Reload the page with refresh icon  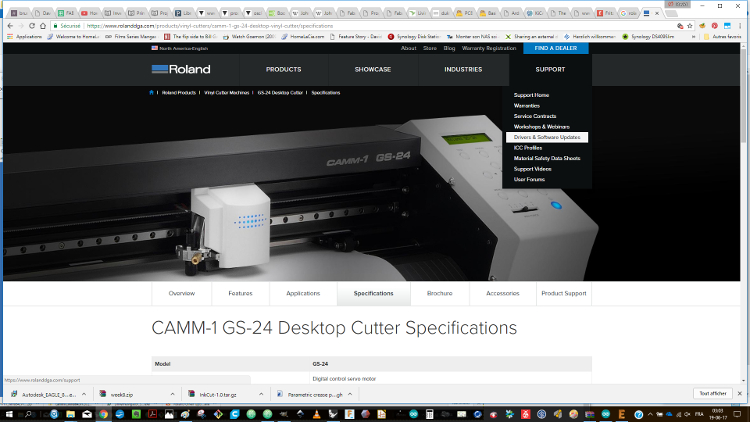32,26
